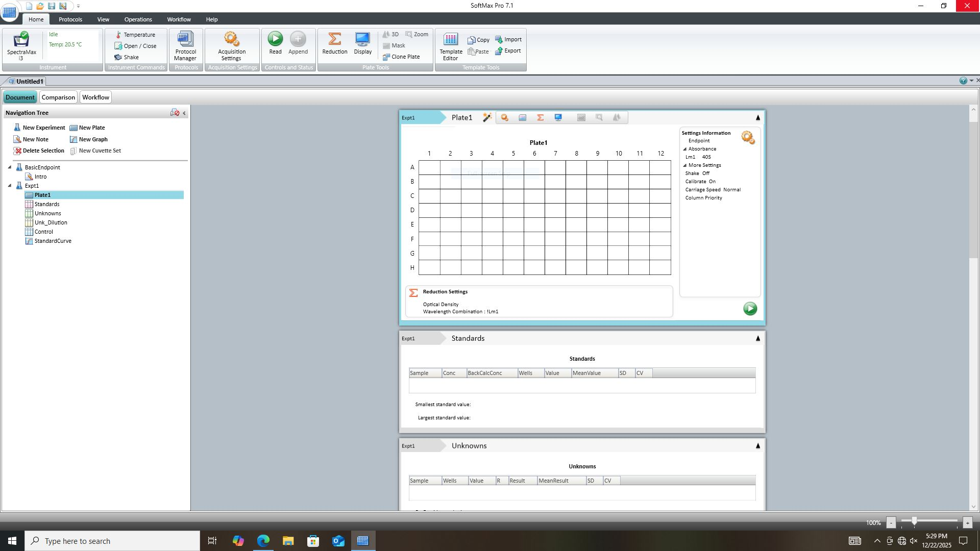Collapse the Plate1 section triangle

[757, 118]
